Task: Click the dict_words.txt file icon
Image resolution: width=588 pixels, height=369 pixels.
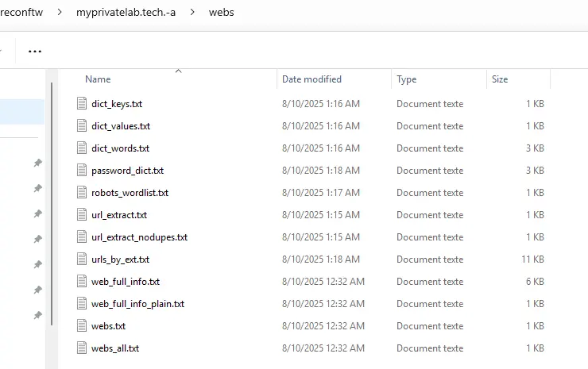Action: coord(81,148)
